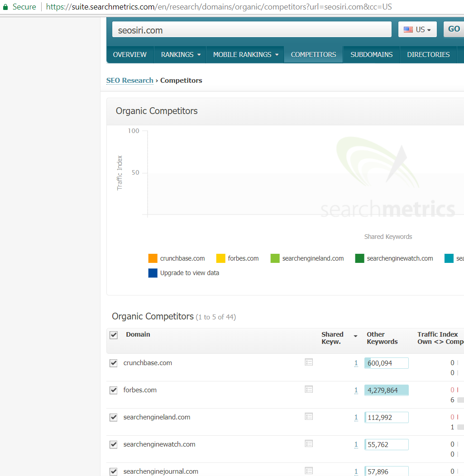This screenshot has width=464, height=476.
Task: Click the 57,896 Other Keywords value
Action: tap(386, 471)
